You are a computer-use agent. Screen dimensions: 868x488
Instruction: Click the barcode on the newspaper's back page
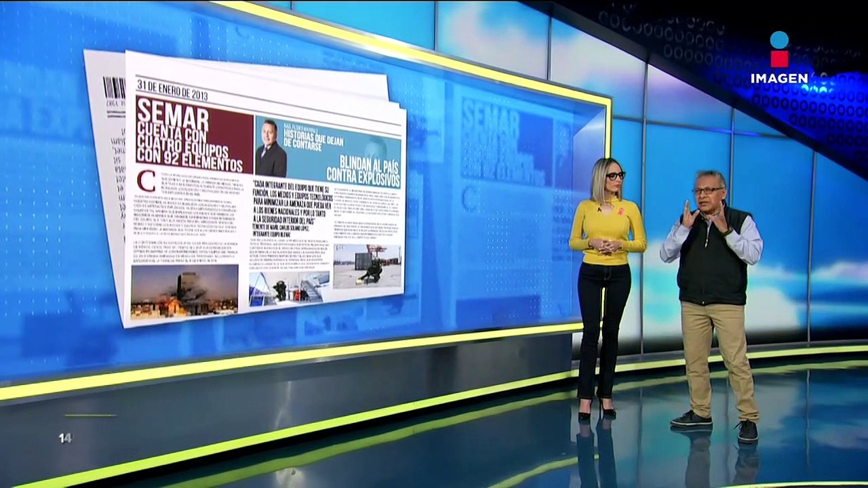point(114,88)
